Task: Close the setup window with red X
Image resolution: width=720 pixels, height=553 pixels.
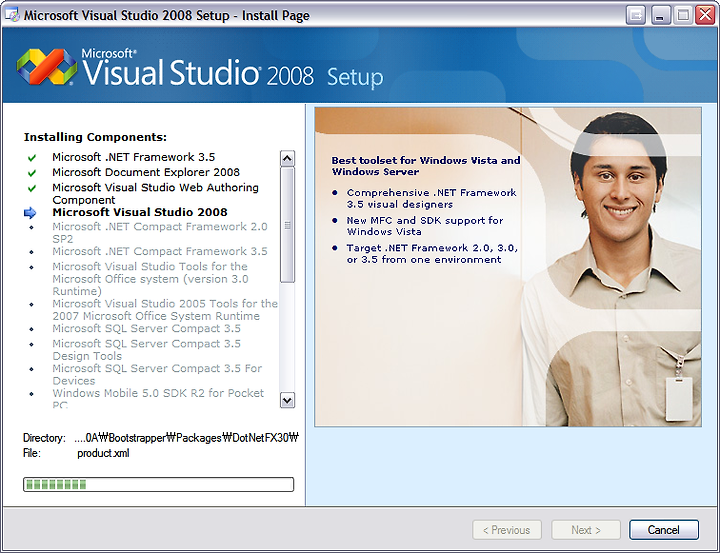Action: tap(705, 15)
